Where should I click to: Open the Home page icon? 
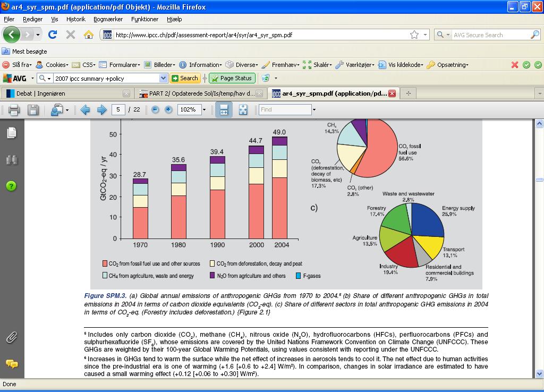[x=89, y=35]
